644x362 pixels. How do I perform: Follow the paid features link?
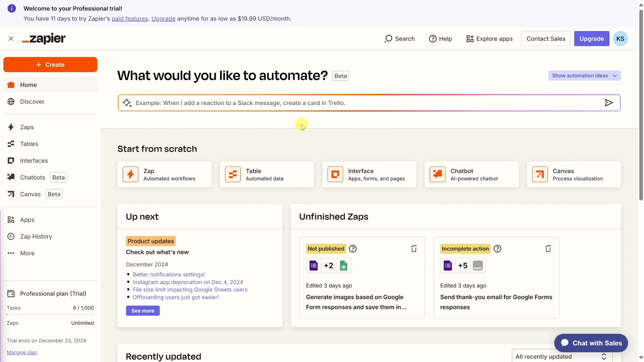pyautogui.click(x=130, y=19)
